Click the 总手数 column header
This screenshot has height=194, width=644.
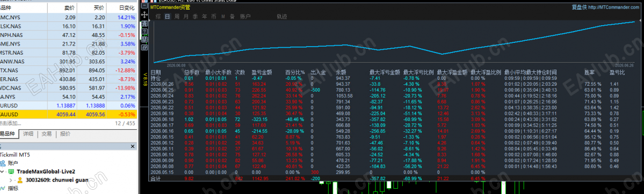[x=192, y=72]
